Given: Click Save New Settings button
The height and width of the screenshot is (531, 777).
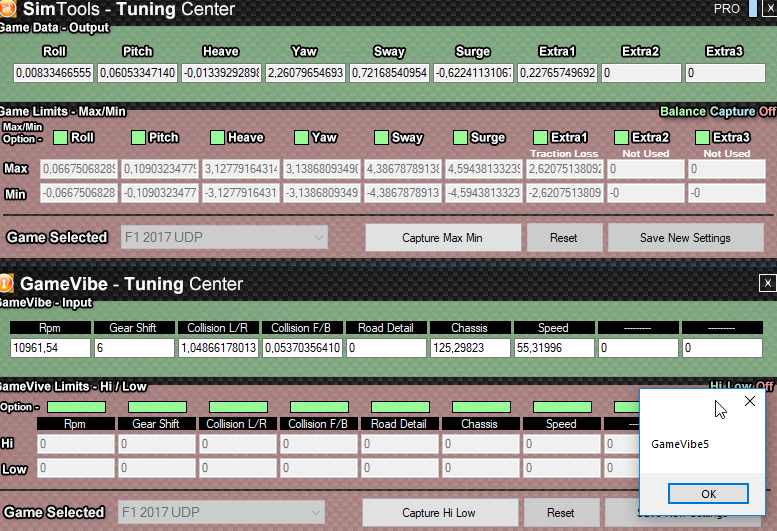Looking at the screenshot, I should [685, 238].
